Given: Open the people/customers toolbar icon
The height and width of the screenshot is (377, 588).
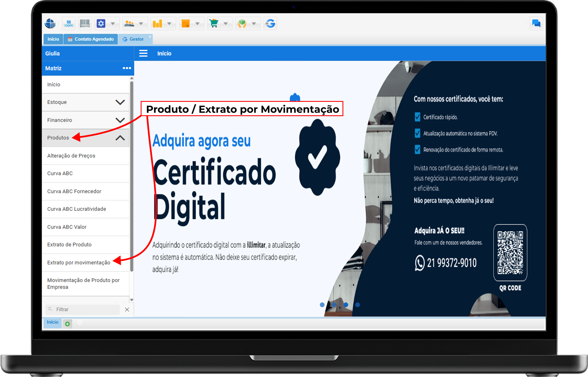Looking at the screenshot, I should coord(129,24).
